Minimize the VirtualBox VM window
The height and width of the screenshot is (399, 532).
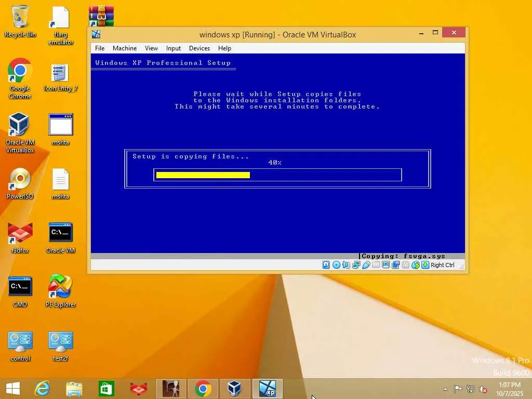[421, 33]
